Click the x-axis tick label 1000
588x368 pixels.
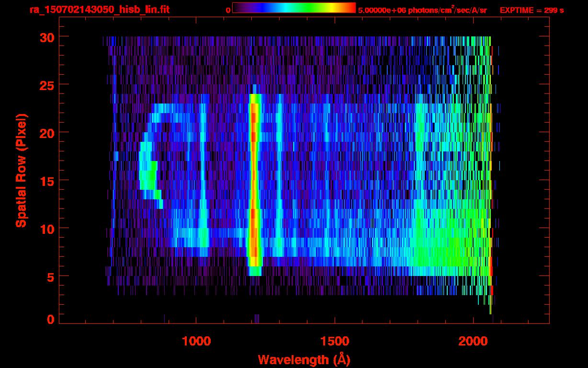[196, 341]
